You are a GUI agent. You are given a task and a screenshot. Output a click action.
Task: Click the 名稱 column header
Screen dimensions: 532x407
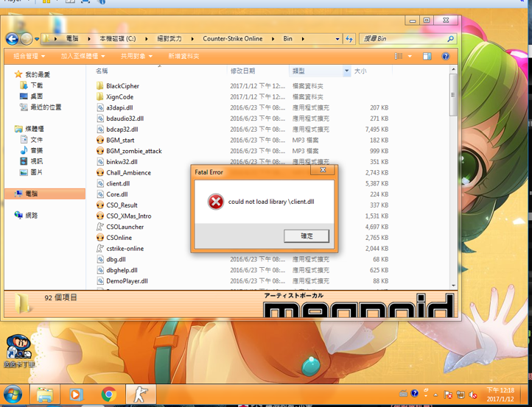pos(102,71)
